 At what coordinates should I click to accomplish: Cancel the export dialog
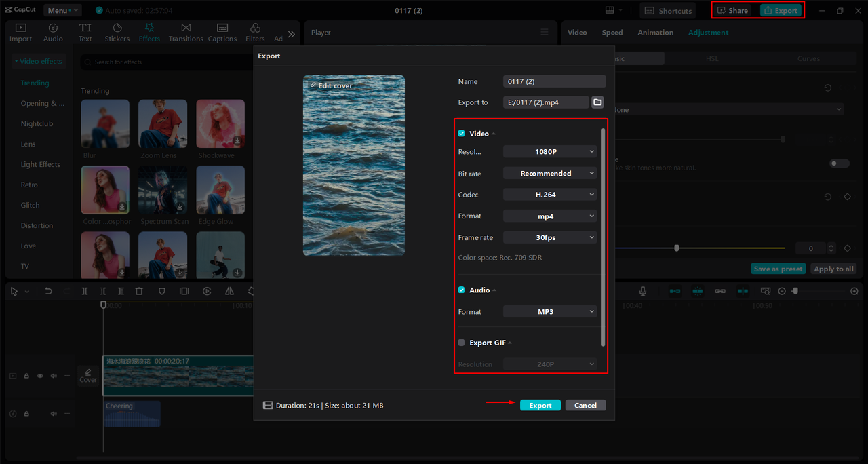[585, 406]
